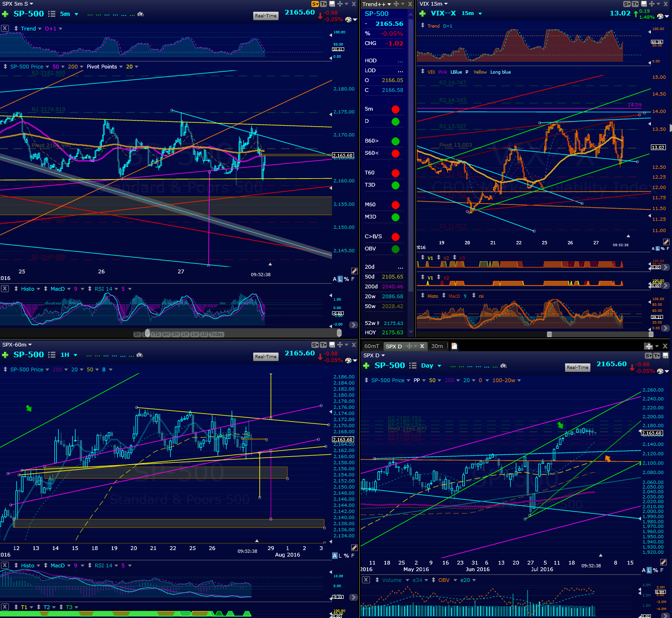
Task: Click 5Y range button on 5m timeline
Action: (137, 334)
